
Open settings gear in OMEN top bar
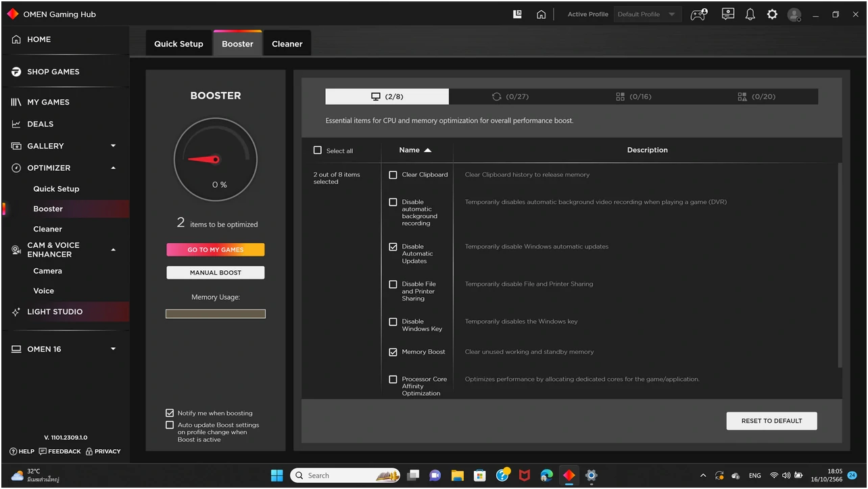[772, 14]
